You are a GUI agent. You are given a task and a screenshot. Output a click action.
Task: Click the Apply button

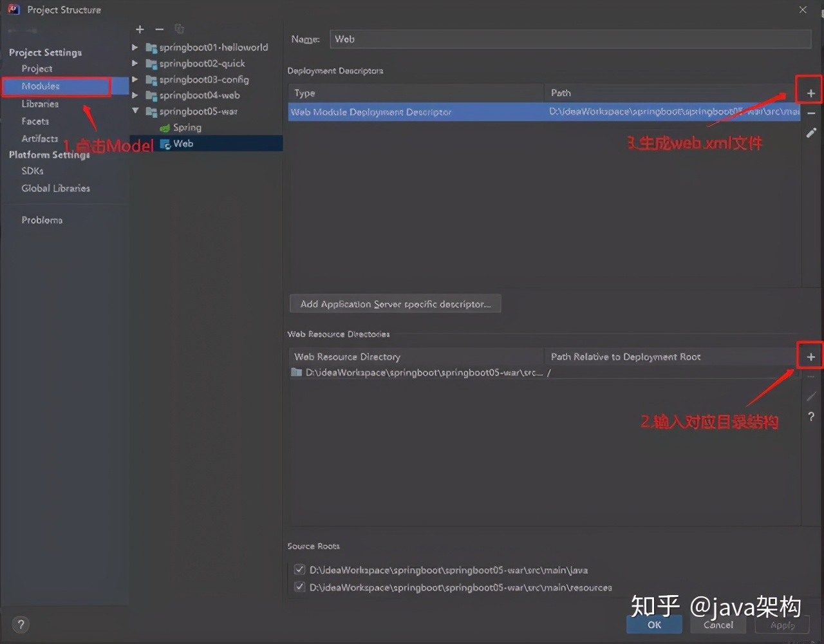(783, 624)
